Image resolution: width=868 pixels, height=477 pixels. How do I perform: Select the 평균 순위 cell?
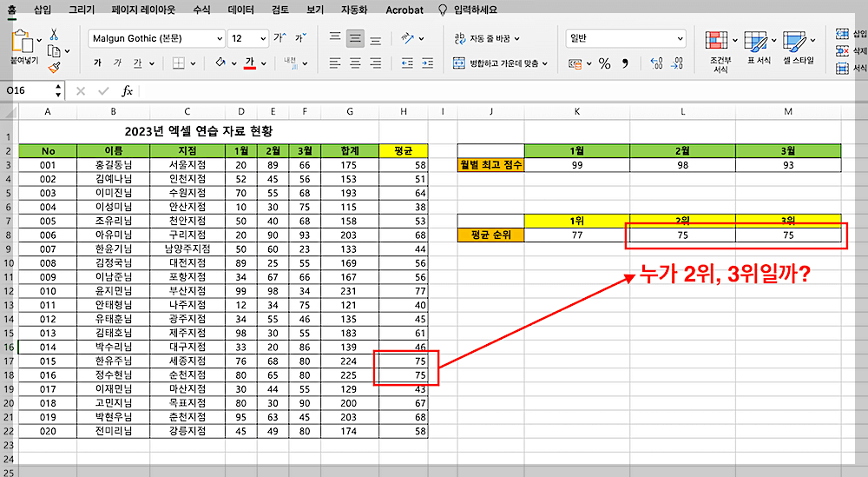pyautogui.click(x=491, y=235)
